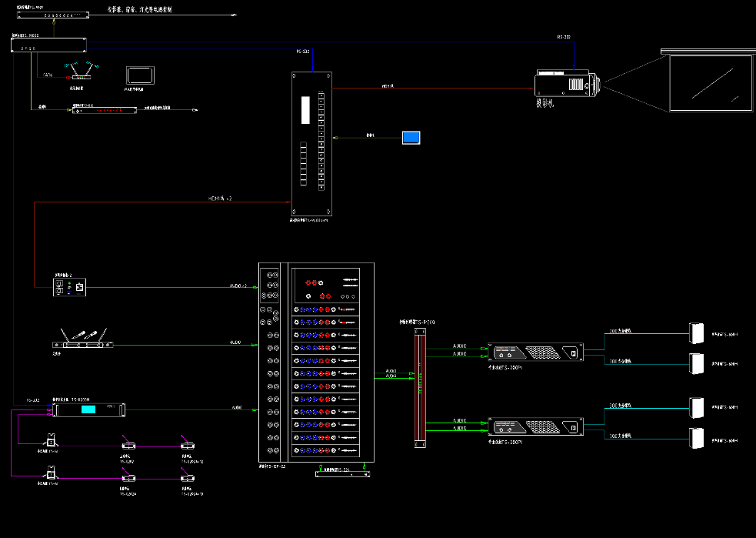This screenshot has height=538, width=756.
Task: Click the RS-232 label near projector line
Action: tap(564, 37)
